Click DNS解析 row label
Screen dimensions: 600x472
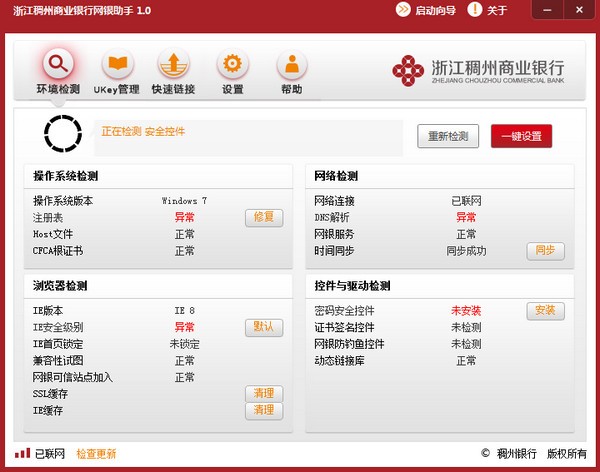coord(332,217)
